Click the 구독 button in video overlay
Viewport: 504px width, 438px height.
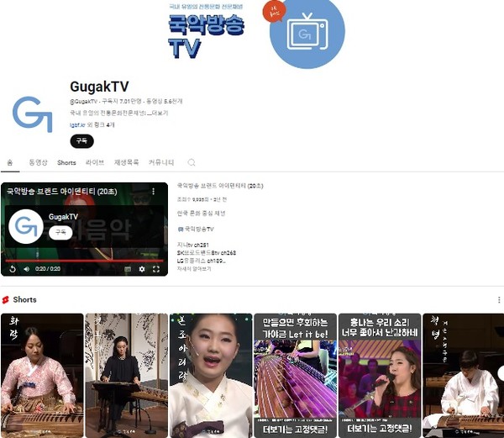[60, 232]
